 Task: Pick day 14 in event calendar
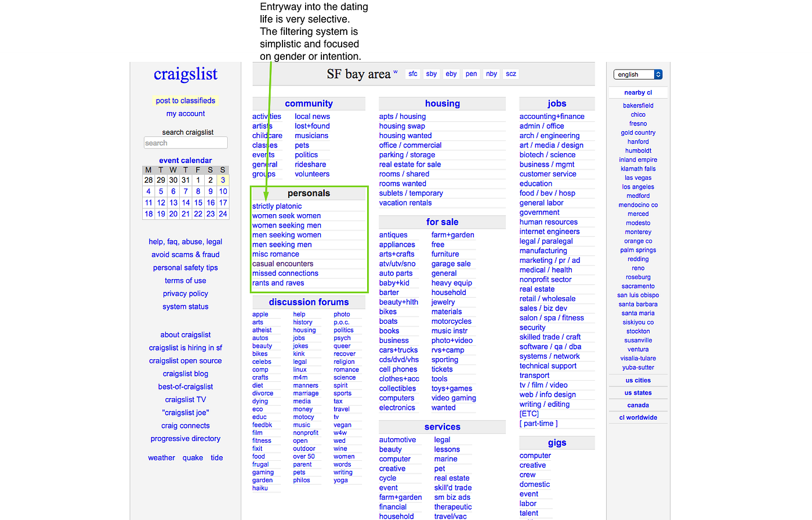point(186,203)
